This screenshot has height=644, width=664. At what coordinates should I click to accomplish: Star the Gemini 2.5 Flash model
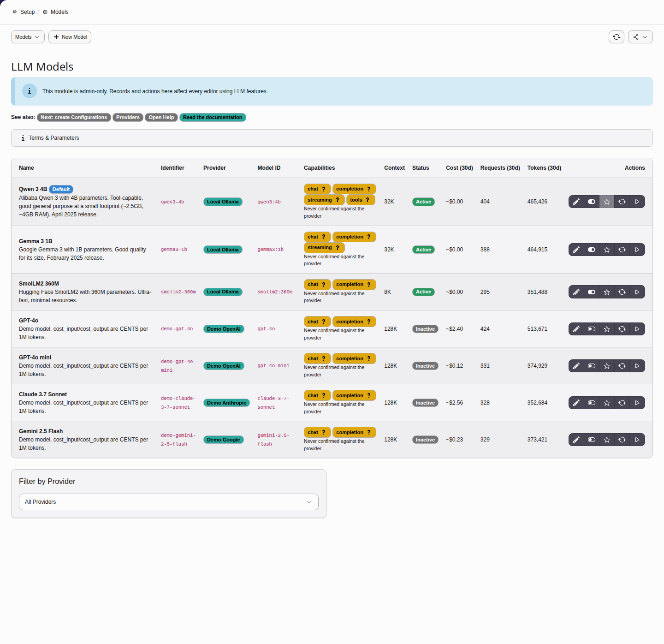pyautogui.click(x=607, y=440)
